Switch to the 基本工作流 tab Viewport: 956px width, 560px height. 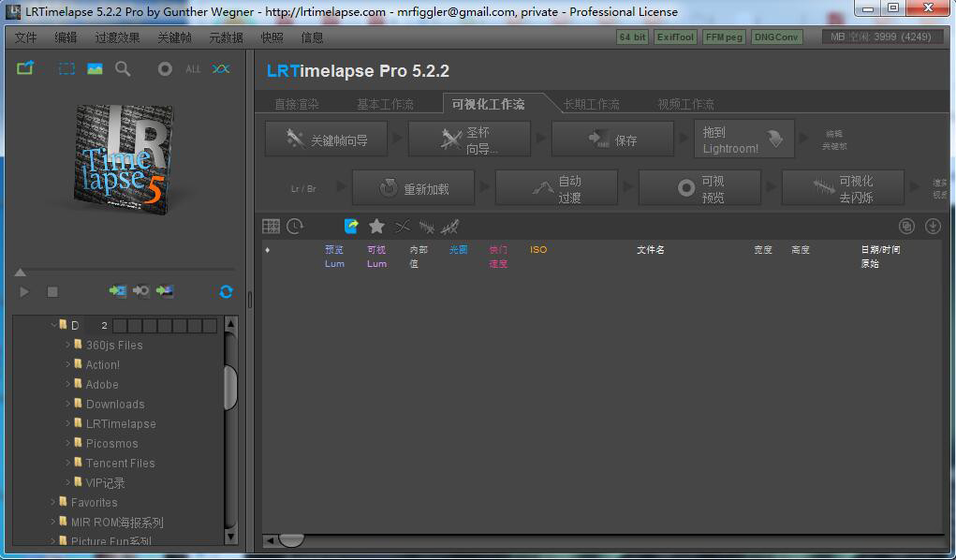pyautogui.click(x=386, y=104)
